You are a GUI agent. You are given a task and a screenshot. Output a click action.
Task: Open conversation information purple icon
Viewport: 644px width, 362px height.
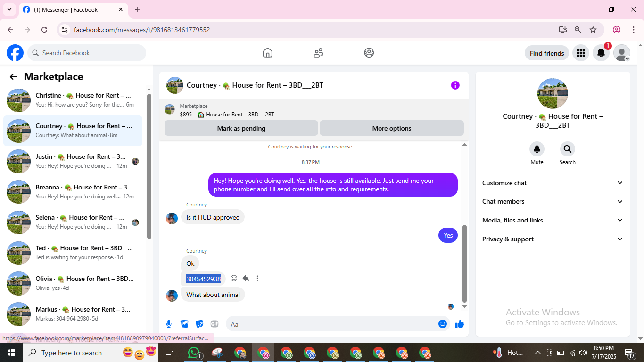(x=455, y=85)
